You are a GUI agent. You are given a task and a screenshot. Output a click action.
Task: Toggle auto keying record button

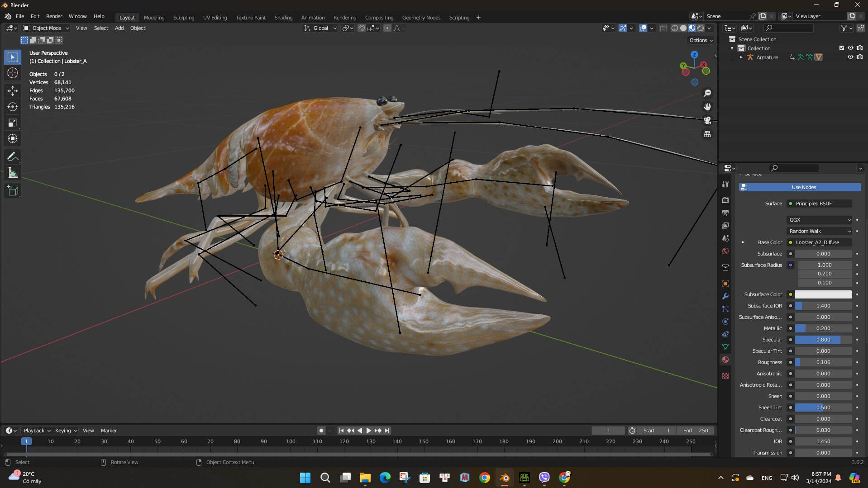(x=321, y=431)
